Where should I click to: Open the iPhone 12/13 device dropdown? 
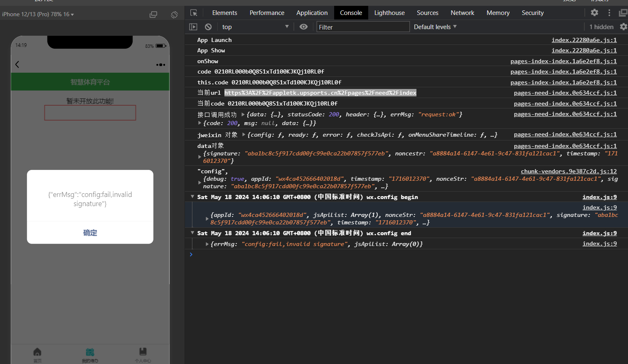(x=38, y=14)
